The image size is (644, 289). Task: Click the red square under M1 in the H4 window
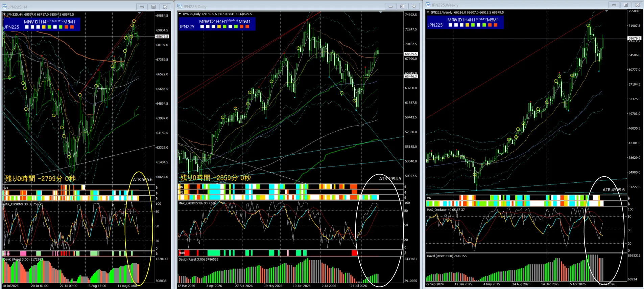pos(72,27)
